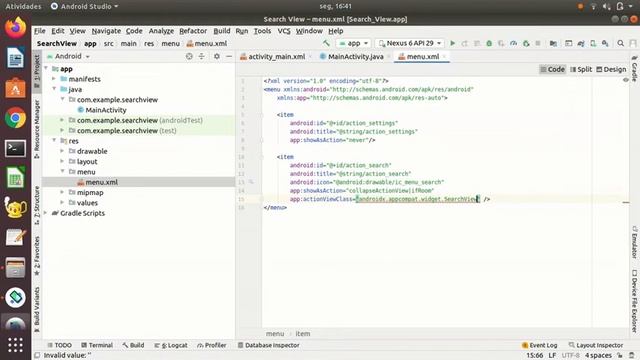Image resolution: width=640 pixels, height=360 pixels.
Task: Click 4 spaces indent setting in status bar
Action: pos(598,356)
